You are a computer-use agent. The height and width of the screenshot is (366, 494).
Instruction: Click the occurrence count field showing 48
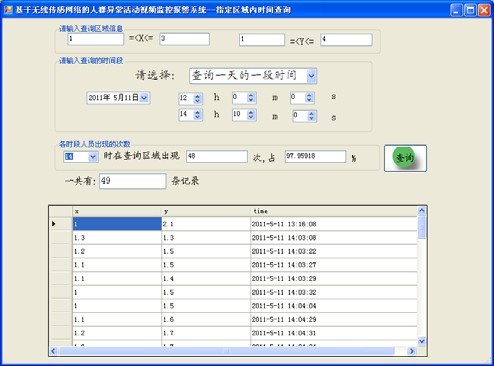click(x=217, y=156)
